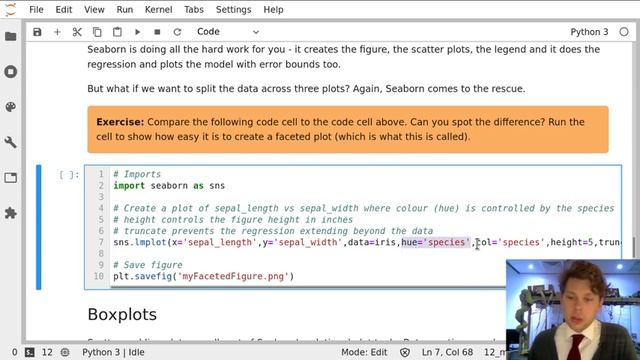The width and height of the screenshot is (640, 360).
Task: Open the View menu
Action: [94, 9]
